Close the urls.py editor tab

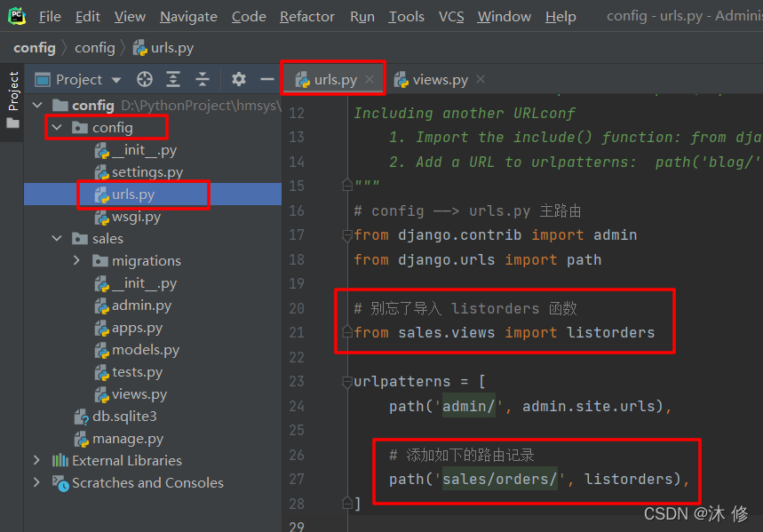coord(370,79)
